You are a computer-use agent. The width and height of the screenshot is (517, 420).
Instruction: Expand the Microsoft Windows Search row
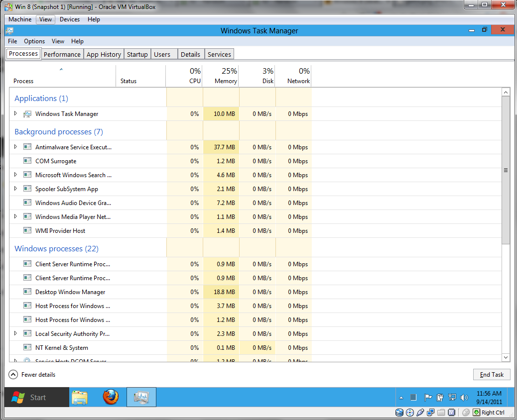click(x=15, y=175)
